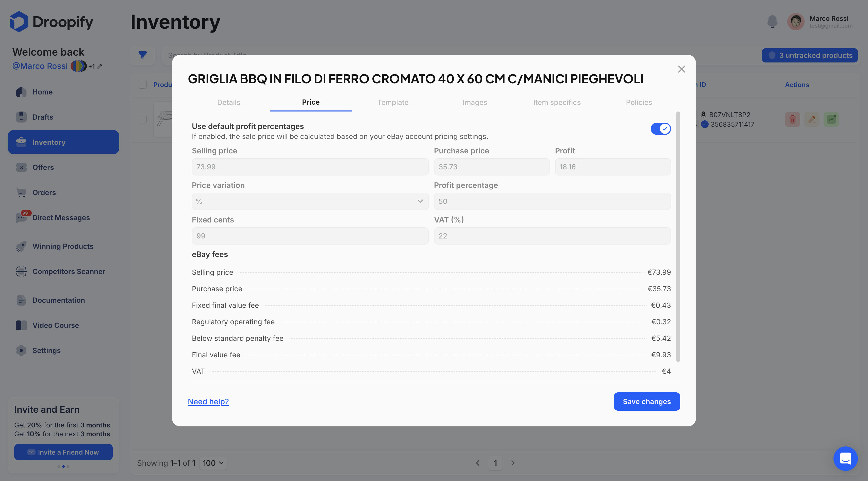
Task: Open the Template tab
Action: click(393, 102)
